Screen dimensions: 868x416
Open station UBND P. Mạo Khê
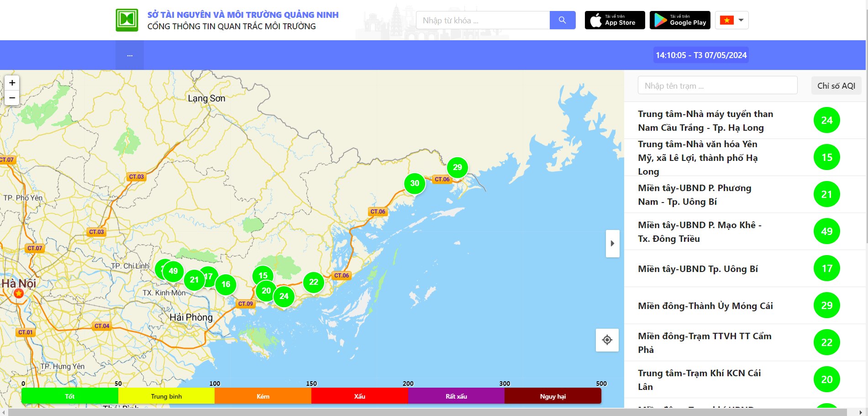[700, 232]
